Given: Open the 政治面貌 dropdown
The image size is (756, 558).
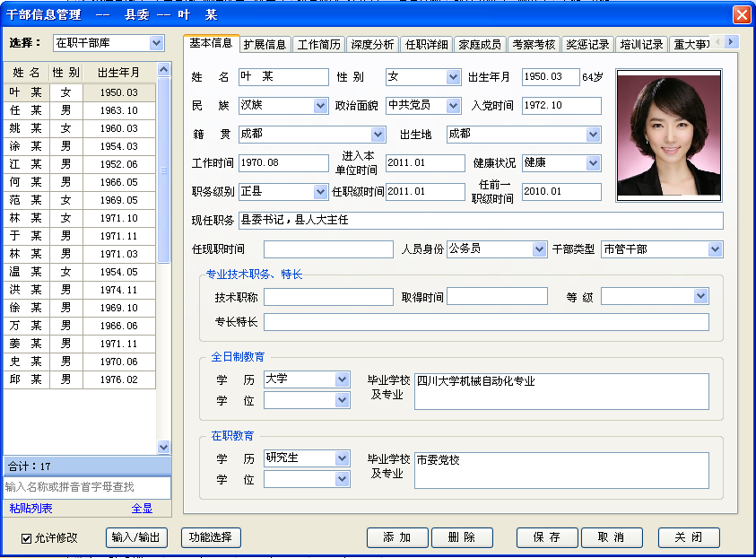Looking at the screenshot, I should click(x=454, y=106).
